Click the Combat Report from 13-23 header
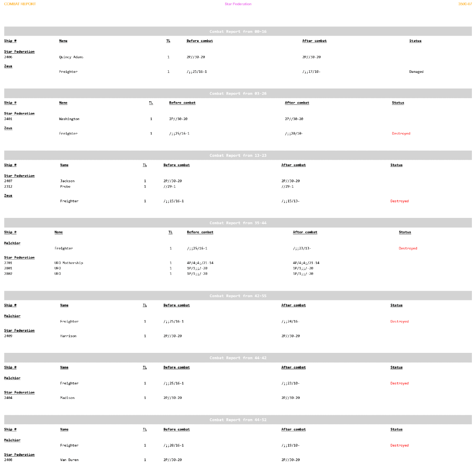This screenshot has width=476, height=467. coord(238,155)
